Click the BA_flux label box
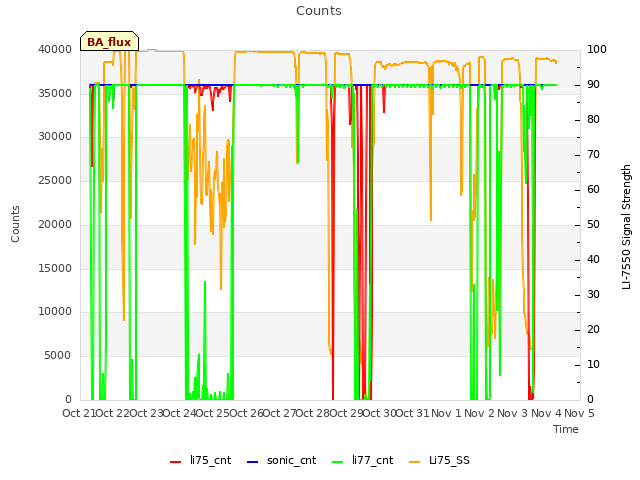 [x=109, y=41]
